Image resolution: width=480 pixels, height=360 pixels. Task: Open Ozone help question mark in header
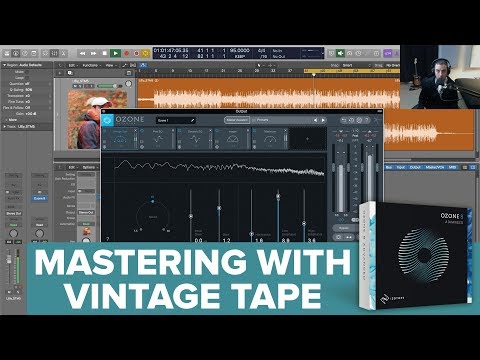coord(367,120)
